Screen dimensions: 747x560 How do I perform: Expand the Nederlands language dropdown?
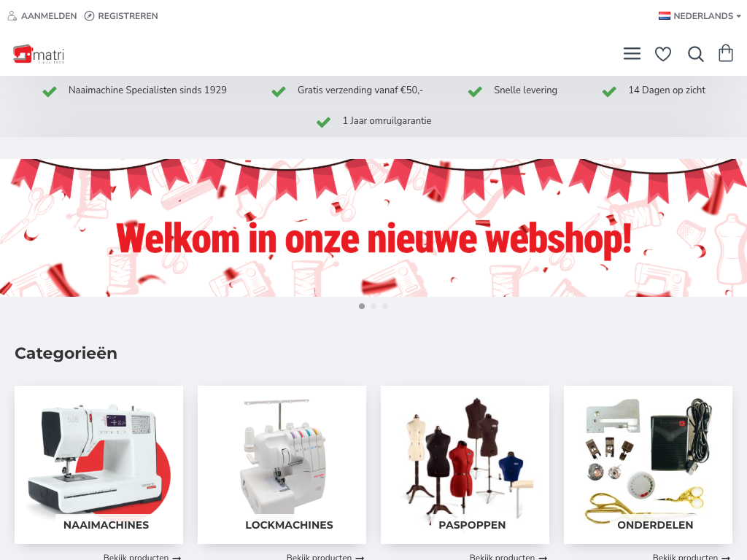coord(700,16)
